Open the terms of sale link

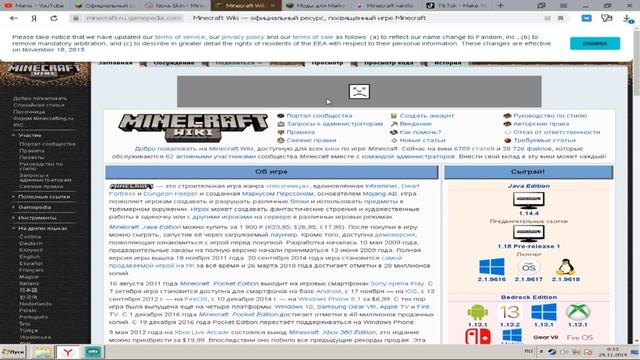pyautogui.click(x=313, y=37)
